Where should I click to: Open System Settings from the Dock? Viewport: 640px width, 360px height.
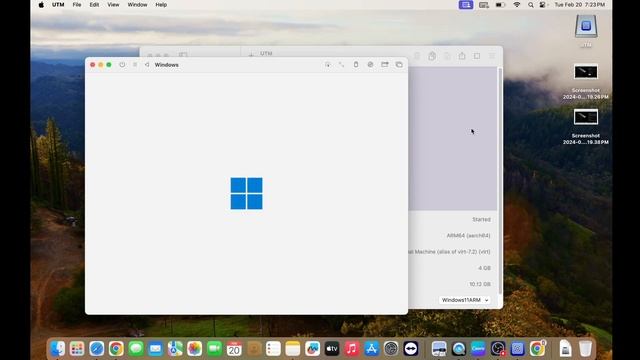391,349
